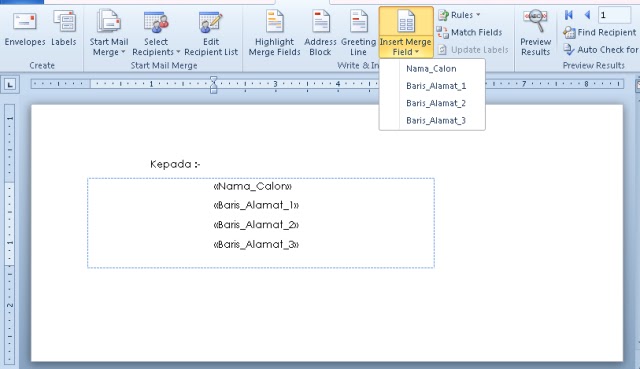Image resolution: width=640 pixels, height=369 pixels.
Task: Choose Baris_Alamat_2 from the merge field list
Action: (432, 103)
